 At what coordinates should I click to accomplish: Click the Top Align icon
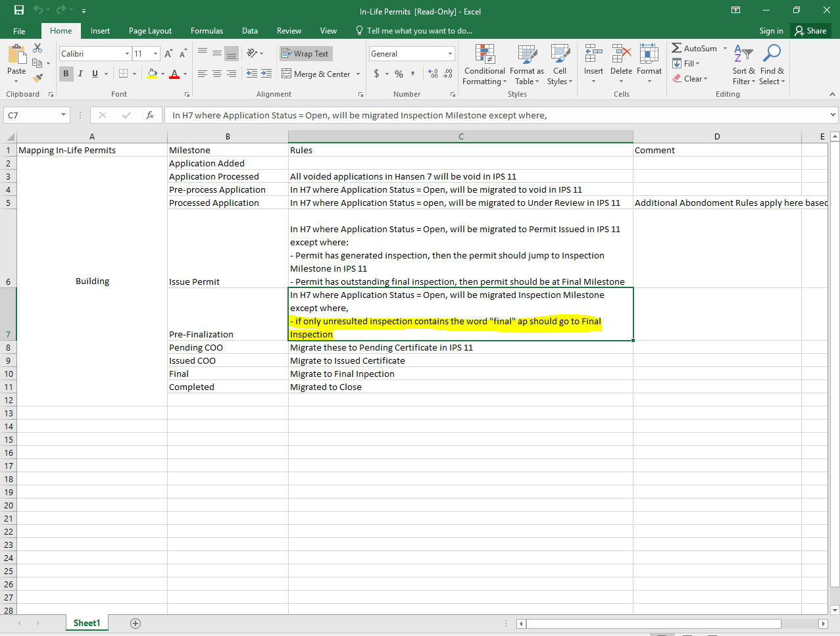click(203, 53)
